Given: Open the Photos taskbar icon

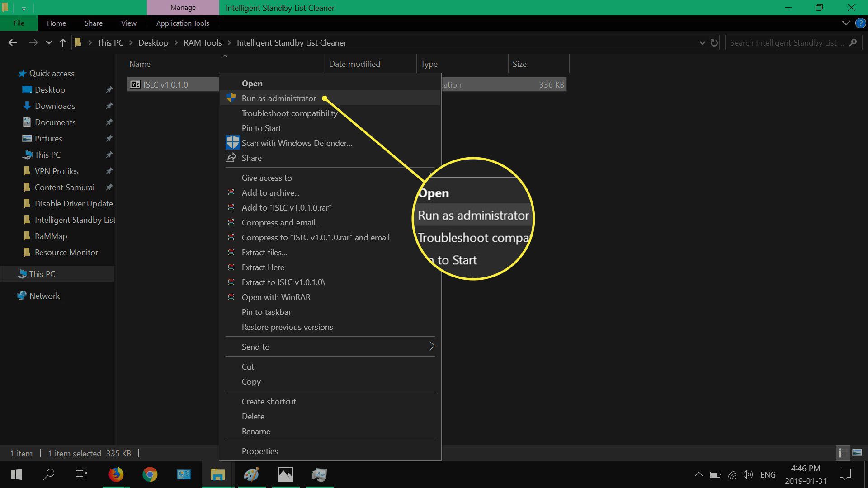Looking at the screenshot, I should coord(285,474).
